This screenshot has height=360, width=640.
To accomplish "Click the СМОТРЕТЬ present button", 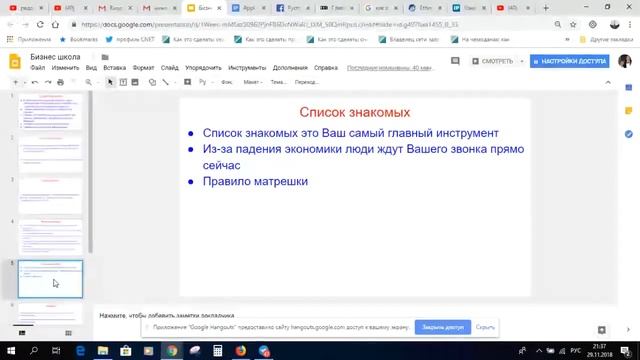I will click(493, 61).
